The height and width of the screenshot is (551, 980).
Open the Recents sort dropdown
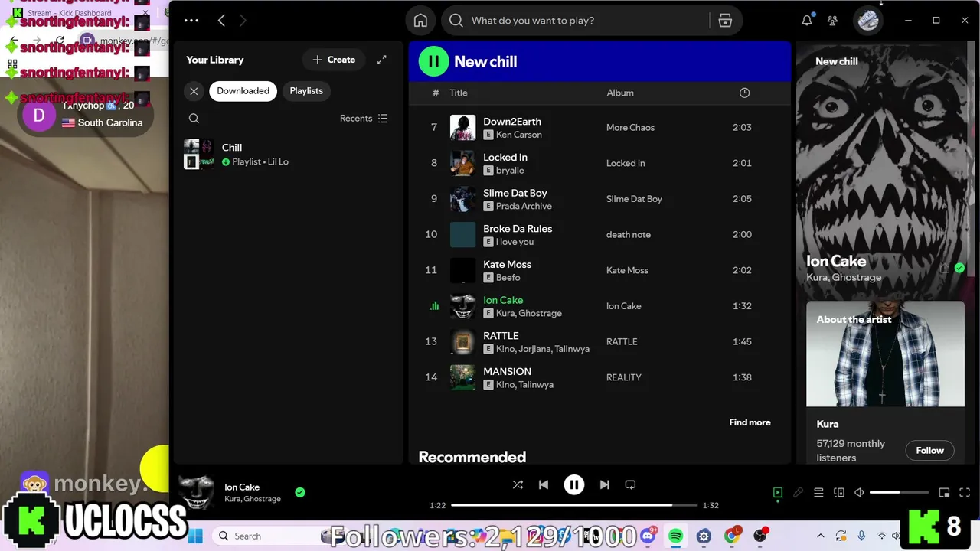(x=364, y=119)
